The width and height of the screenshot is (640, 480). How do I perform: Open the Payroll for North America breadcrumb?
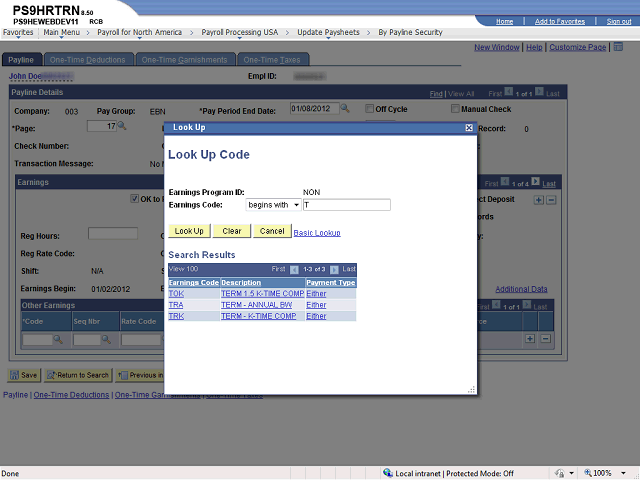[139, 32]
